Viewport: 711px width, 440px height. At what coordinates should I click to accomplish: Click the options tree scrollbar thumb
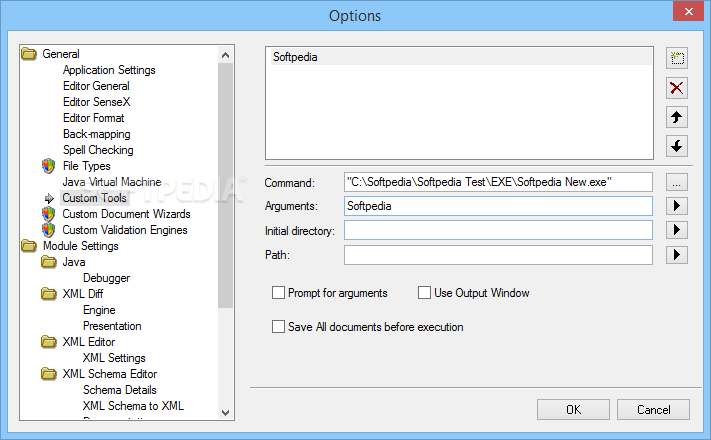click(225, 186)
